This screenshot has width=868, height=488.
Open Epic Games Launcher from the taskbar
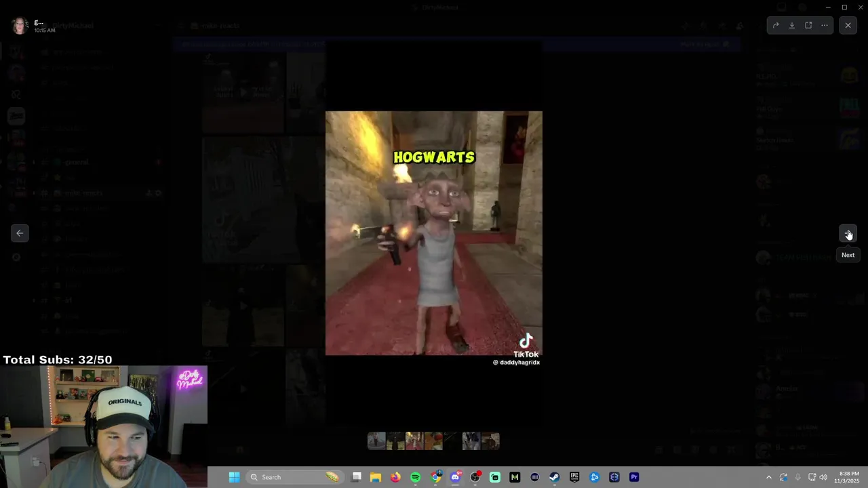[x=574, y=477]
